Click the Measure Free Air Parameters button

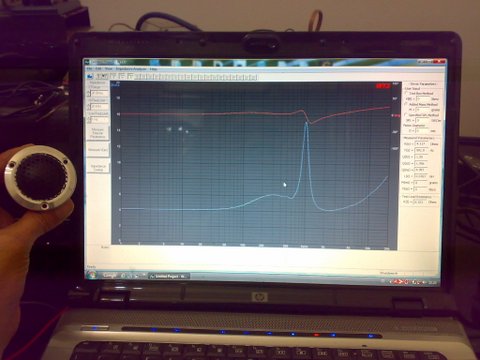[x=98, y=133]
